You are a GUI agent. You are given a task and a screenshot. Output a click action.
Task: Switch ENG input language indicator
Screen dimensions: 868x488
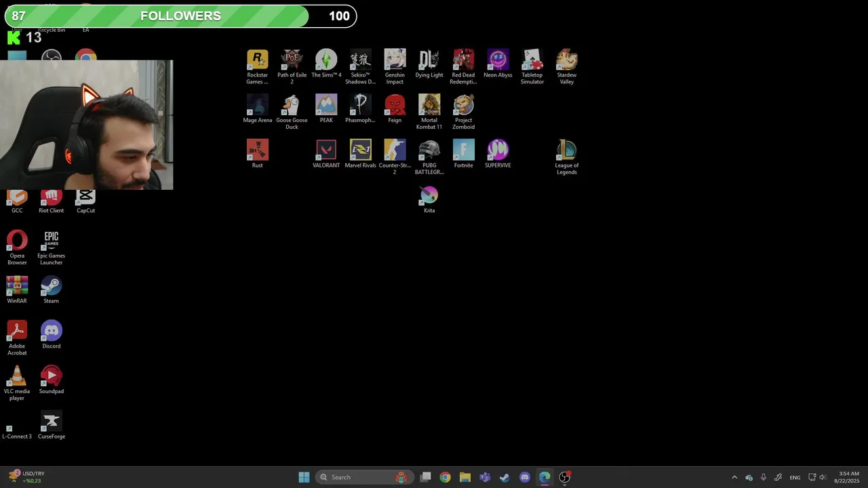tap(795, 477)
